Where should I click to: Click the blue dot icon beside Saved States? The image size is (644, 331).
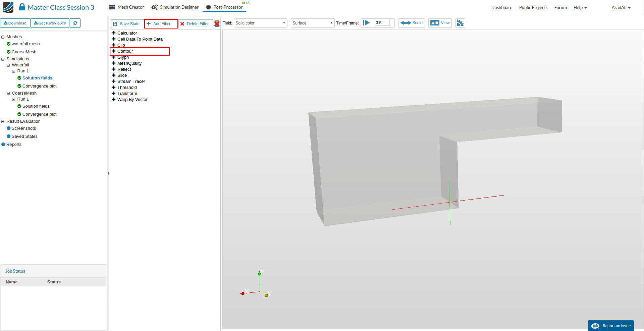click(9, 136)
